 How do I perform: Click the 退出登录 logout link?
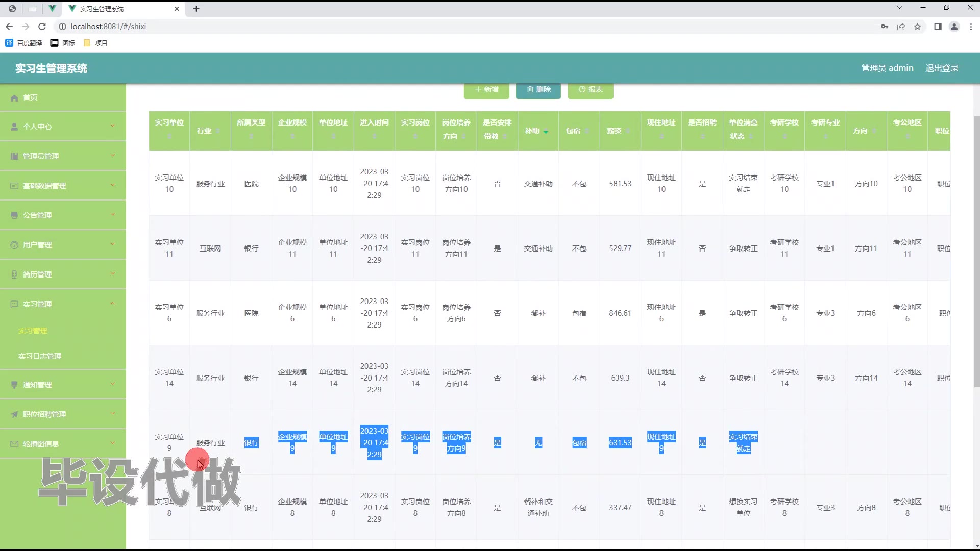point(942,68)
